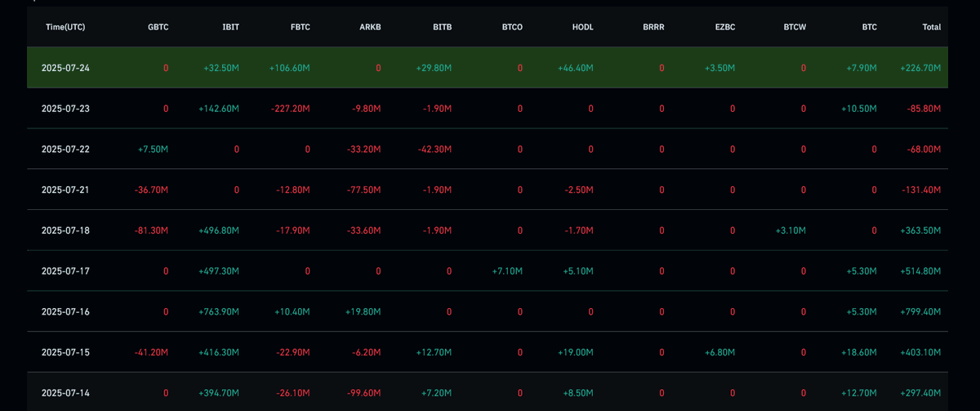Click the +297.40M total value
Image resolution: width=980 pixels, height=411 pixels.
921,393
